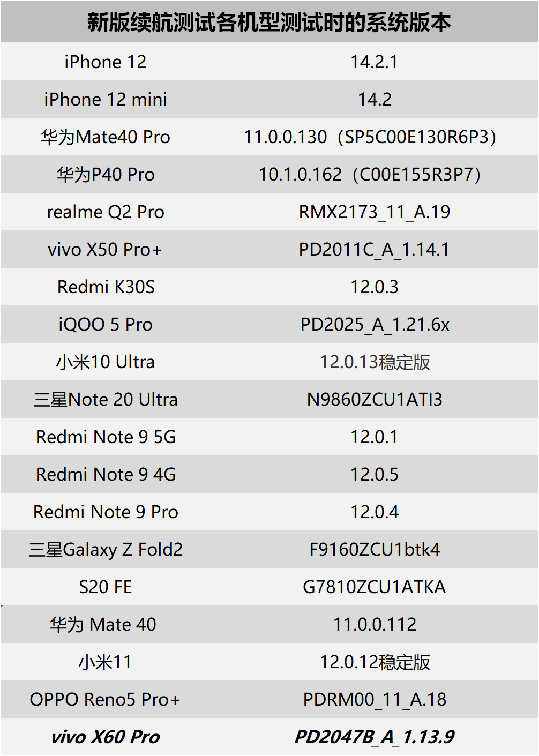Click the Redmi K30S cell
539x756 pixels.
point(106,287)
